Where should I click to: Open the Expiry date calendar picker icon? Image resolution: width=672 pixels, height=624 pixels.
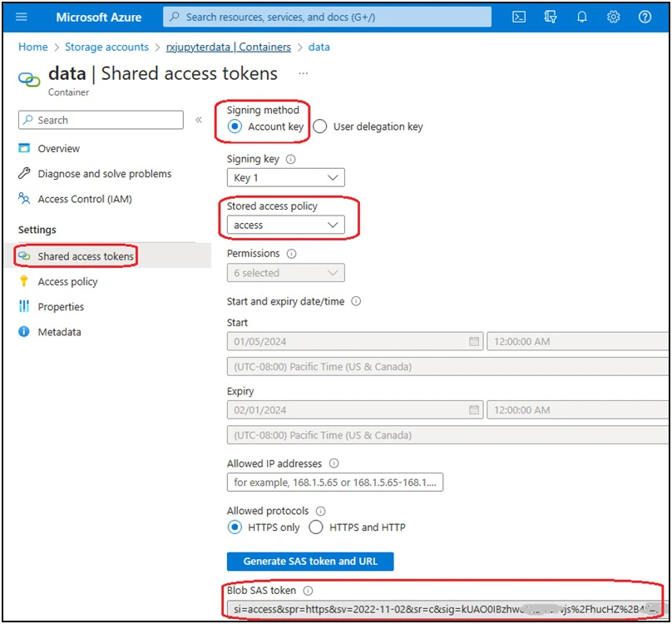pos(474,409)
